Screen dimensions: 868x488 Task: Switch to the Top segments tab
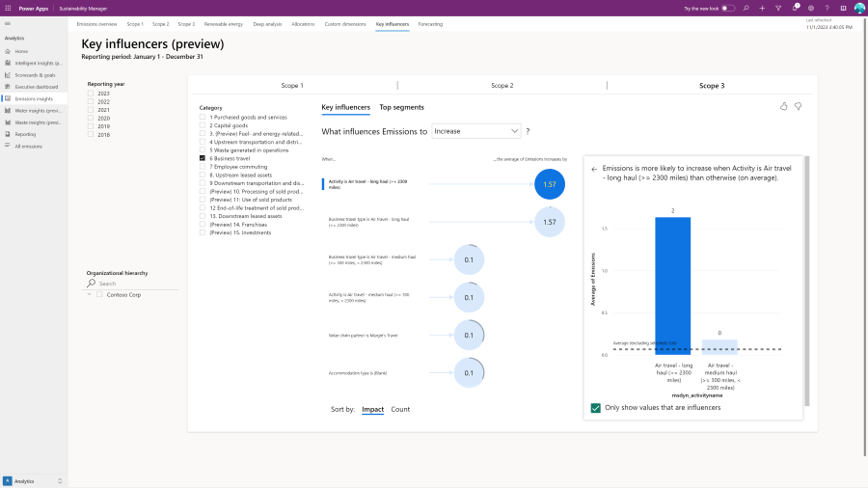401,107
